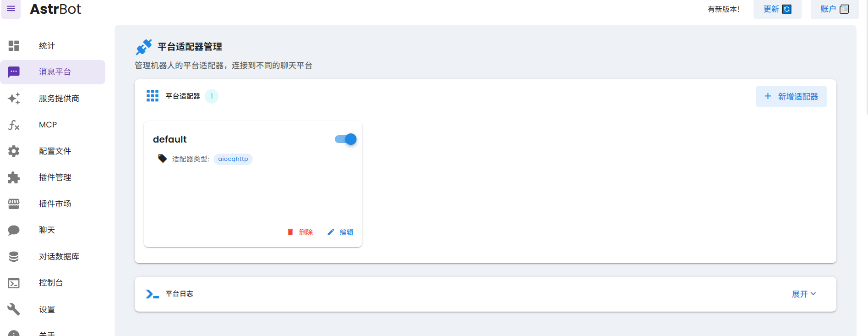Select 消息平台 in the sidebar

point(55,72)
